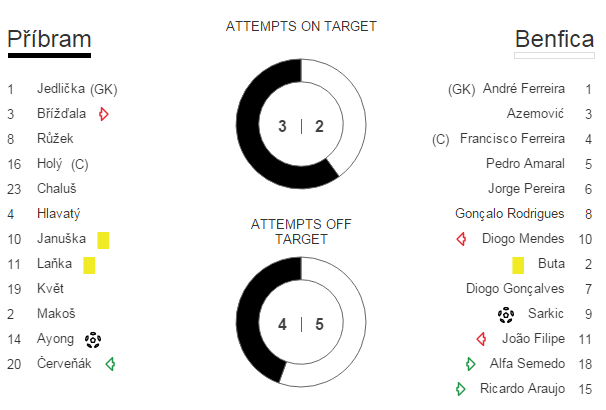606x410 pixels.
Task: Open the Příbram team heading
Action: 49,39
